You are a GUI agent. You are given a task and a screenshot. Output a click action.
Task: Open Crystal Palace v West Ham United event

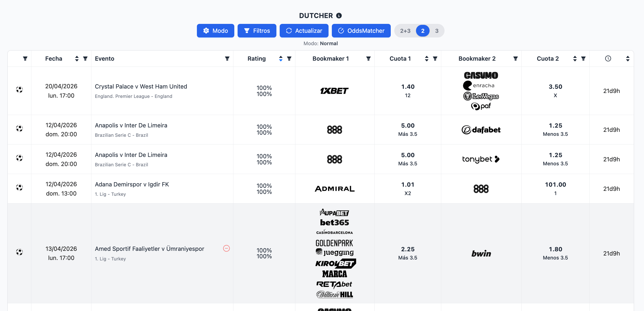[x=141, y=86]
